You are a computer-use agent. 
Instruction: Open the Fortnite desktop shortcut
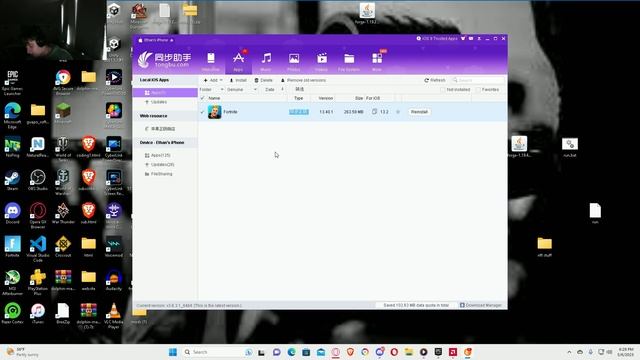(x=12, y=247)
